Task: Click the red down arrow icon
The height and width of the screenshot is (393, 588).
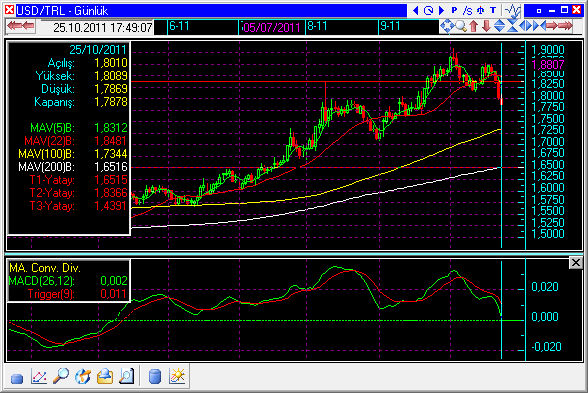Action: [x=486, y=26]
